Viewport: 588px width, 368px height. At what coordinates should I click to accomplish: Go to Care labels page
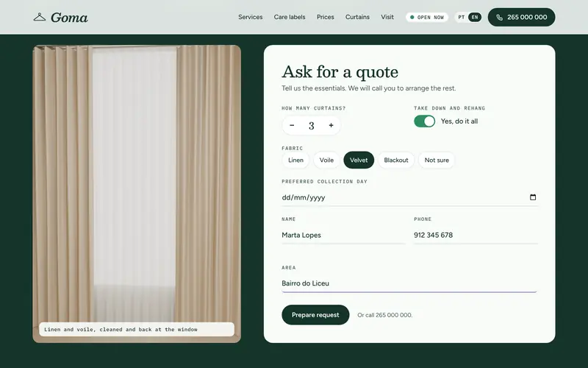290,17
